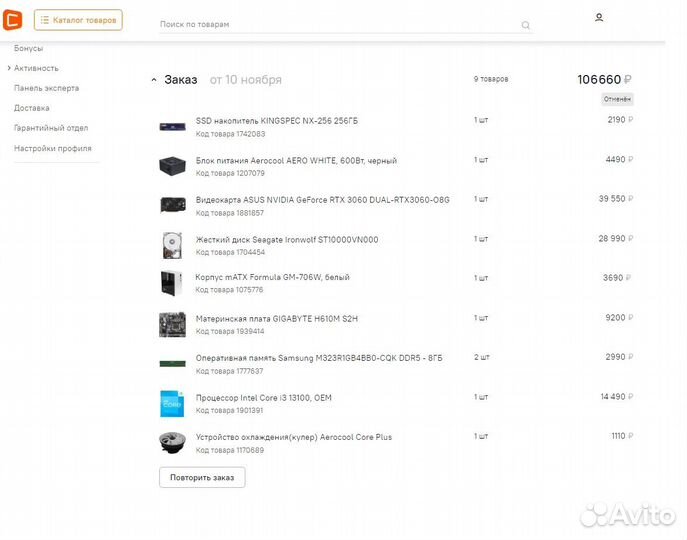Open Материнская плата GIGABYTE H610M S2H link
This screenshot has width=687, height=540.
[276, 319]
